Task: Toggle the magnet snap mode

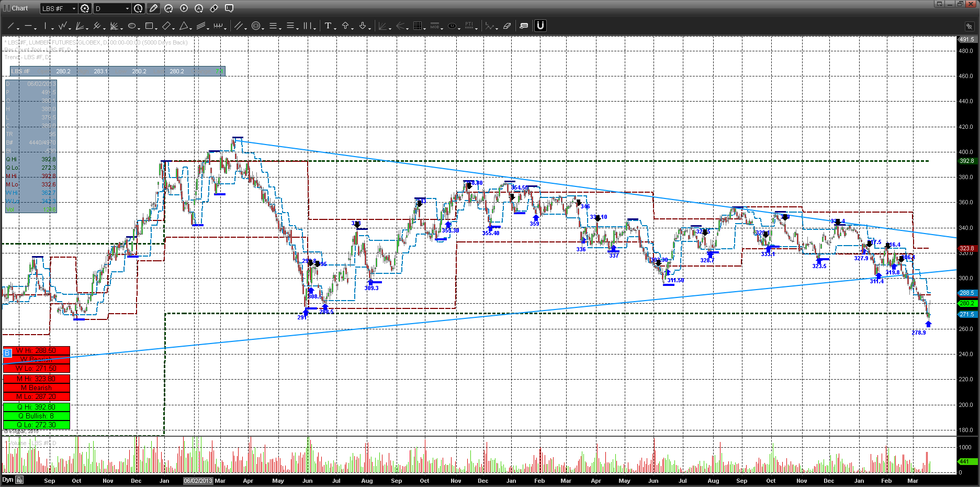Action: (540, 26)
